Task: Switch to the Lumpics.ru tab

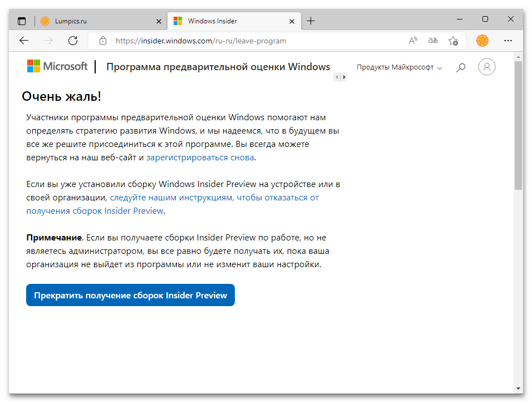Action: (100, 21)
